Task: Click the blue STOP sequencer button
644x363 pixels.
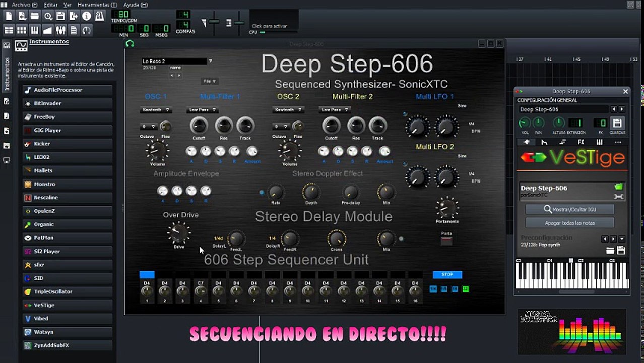Action: coord(447,275)
